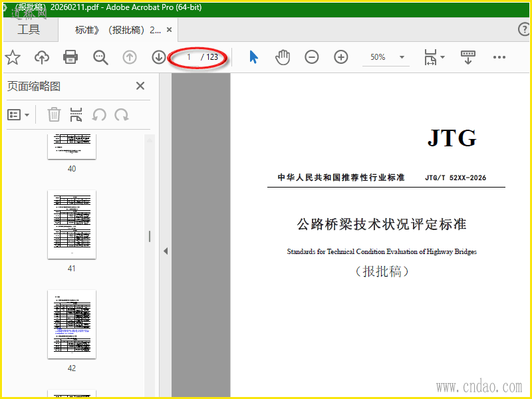Zoom out with the minus icon

[311, 57]
